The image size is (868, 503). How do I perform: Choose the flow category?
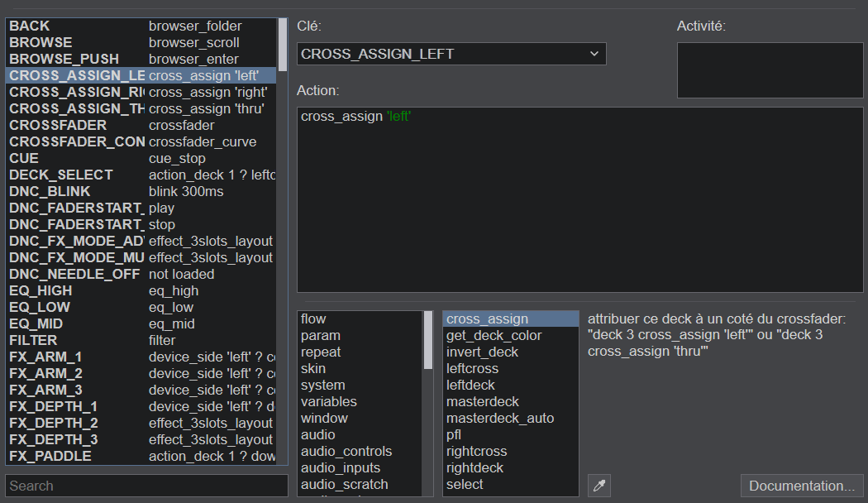tap(360, 319)
